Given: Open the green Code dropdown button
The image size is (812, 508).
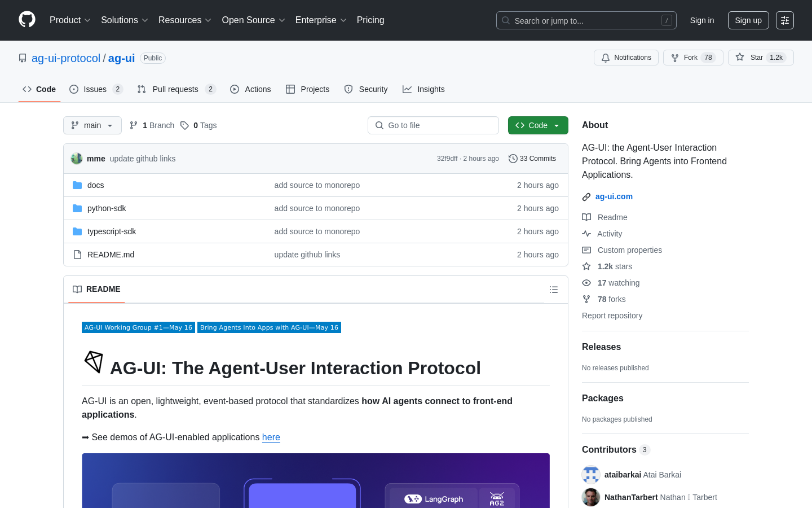Looking at the screenshot, I should (538, 125).
